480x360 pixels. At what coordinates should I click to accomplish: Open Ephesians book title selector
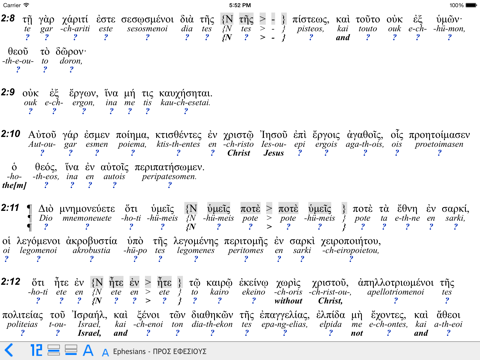pos(160,351)
